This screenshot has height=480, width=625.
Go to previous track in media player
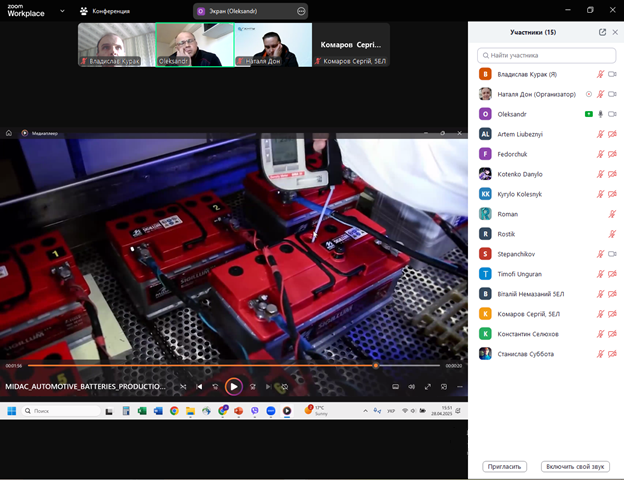coord(199,386)
